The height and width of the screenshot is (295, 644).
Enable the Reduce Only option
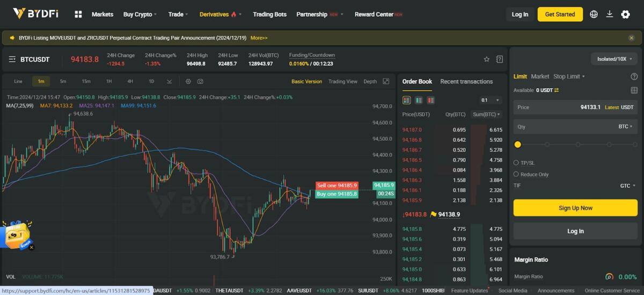click(x=516, y=174)
